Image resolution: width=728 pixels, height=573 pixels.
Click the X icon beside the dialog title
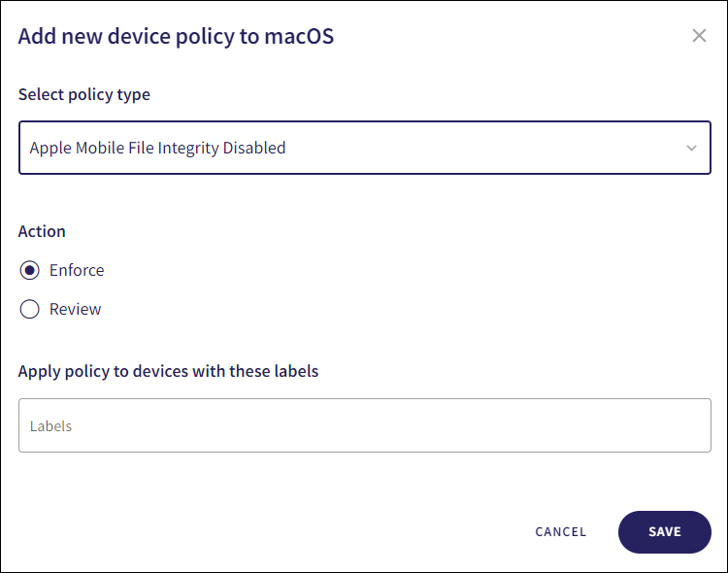699,36
